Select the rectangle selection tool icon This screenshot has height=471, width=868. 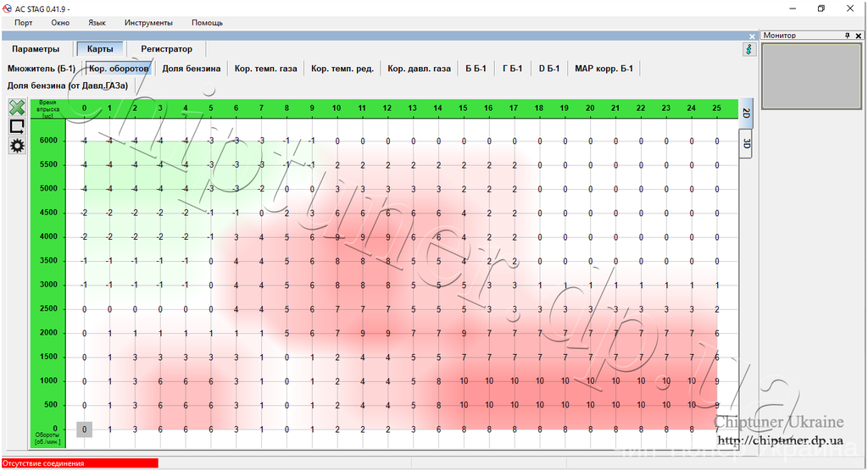[x=17, y=127]
